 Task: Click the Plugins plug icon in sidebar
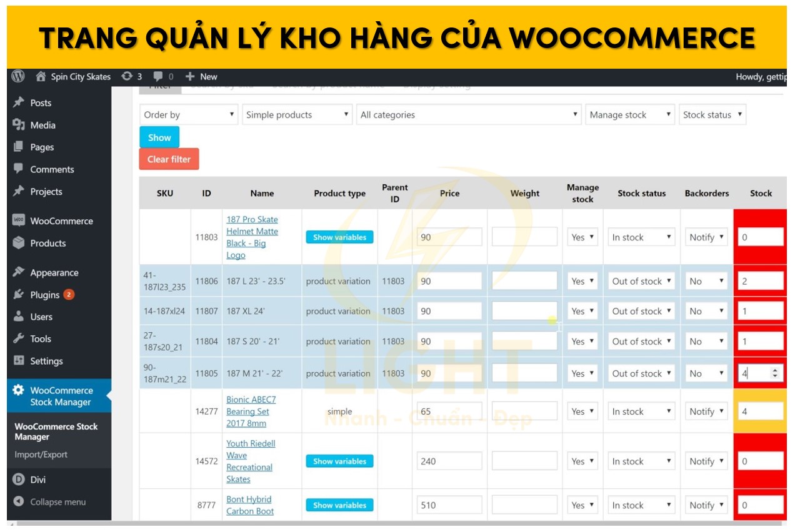(19, 294)
